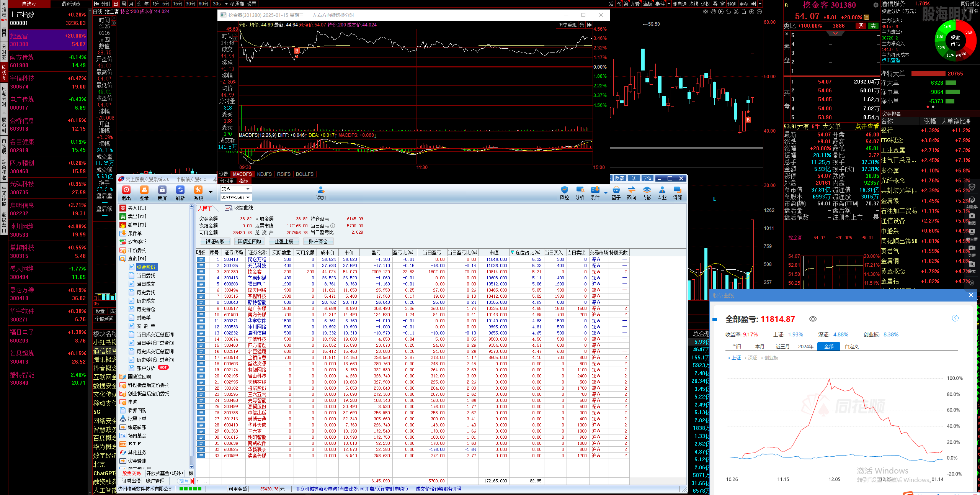Open 资金股份 in query tree
This screenshot has width=980, height=495.
[x=146, y=267]
